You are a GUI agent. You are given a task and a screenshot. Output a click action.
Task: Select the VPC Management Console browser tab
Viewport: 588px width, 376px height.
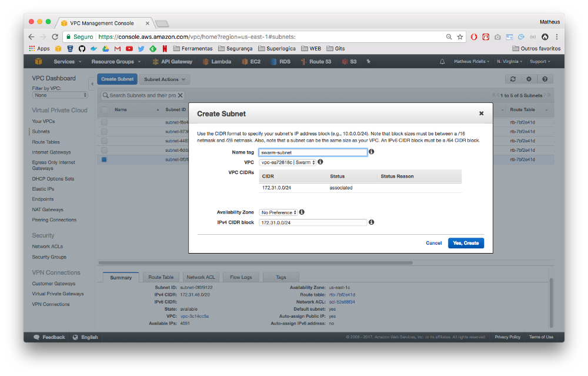(x=105, y=24)
